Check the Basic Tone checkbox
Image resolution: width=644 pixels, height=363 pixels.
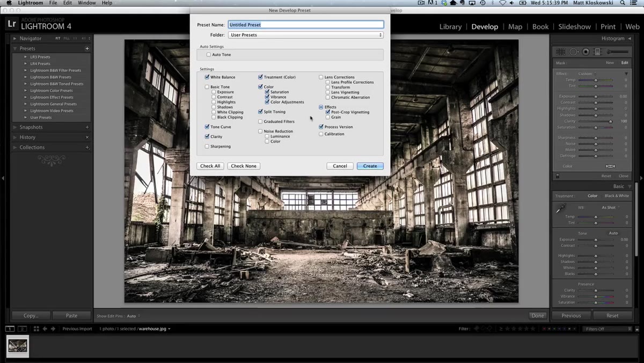[x=207, y=87]
